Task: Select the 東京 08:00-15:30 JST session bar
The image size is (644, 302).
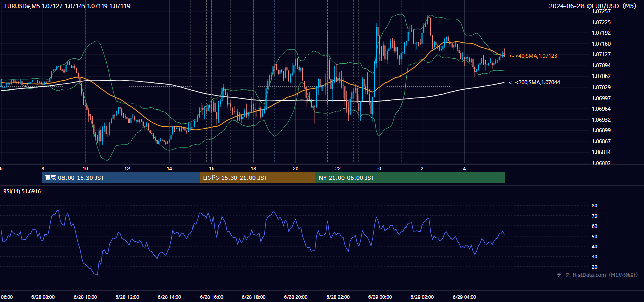Action: coord(121,178)
